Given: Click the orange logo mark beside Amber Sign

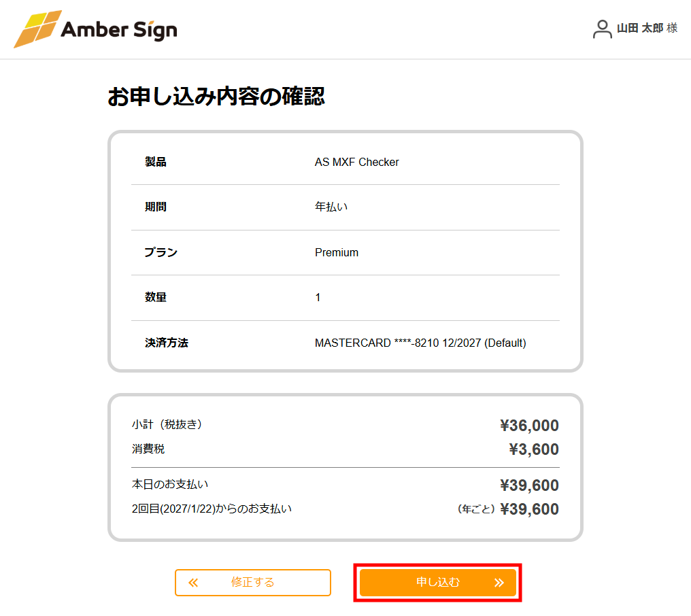Looking at the screenshot, I should tap(37, 29).
